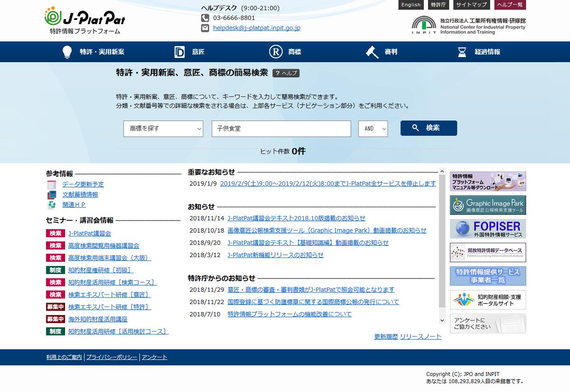570x392 pixels.
Task: Open the 関連ＨＰ link
Action: click(74, 205)
